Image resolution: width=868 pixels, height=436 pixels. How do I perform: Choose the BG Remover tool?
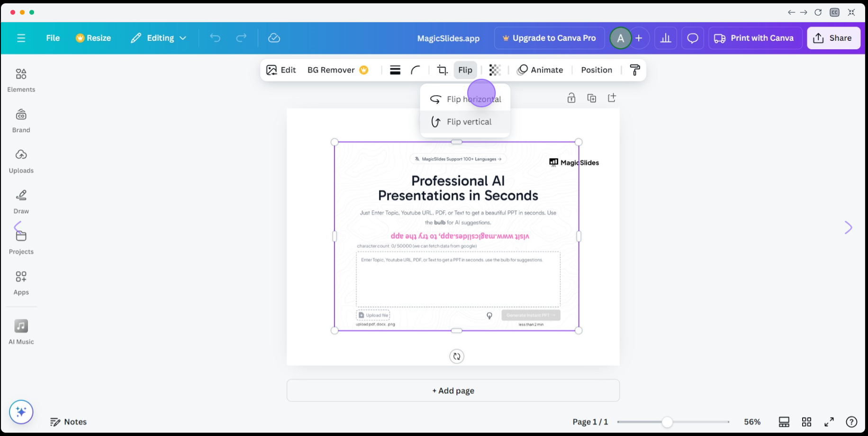[x=338, y=70]
